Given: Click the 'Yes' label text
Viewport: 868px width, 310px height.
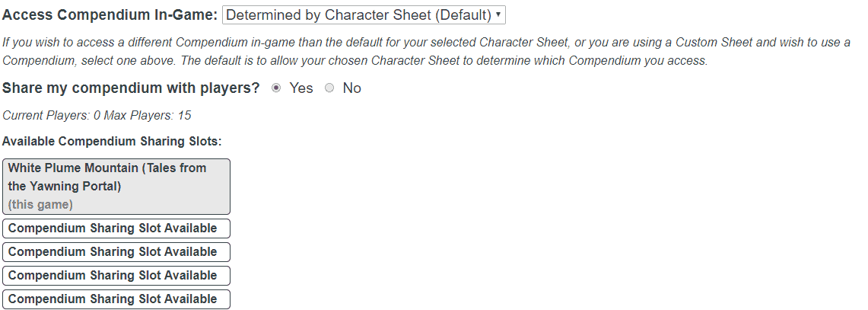Looking at the screenshot, I should click(x=301, y=88).
